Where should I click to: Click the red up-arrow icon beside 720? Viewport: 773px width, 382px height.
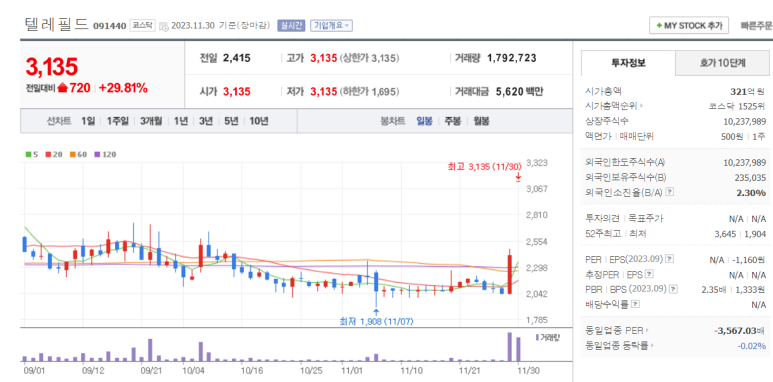tap(63, 89)
